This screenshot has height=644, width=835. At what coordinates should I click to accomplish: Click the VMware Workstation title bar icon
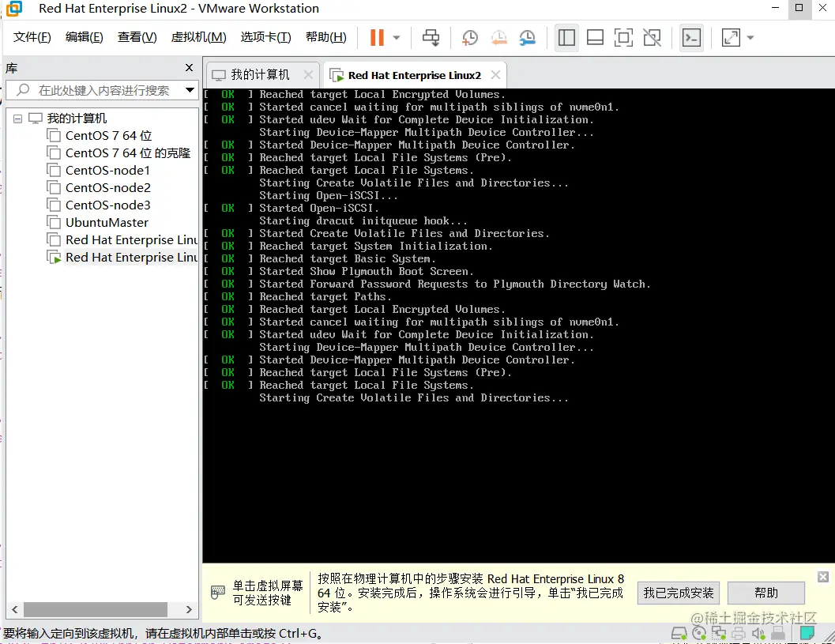[x=14, y=9]
